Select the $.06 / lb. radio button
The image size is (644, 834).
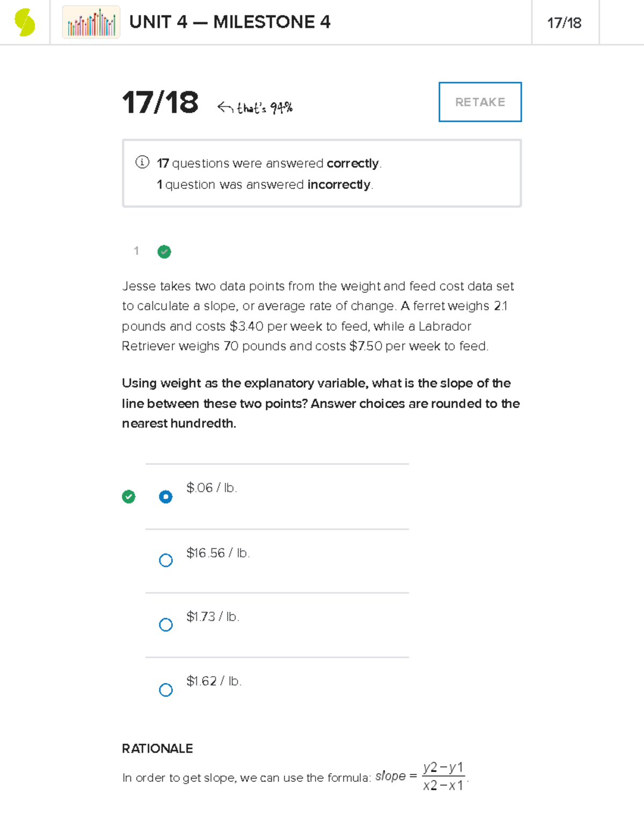click(x=166, y=497)
